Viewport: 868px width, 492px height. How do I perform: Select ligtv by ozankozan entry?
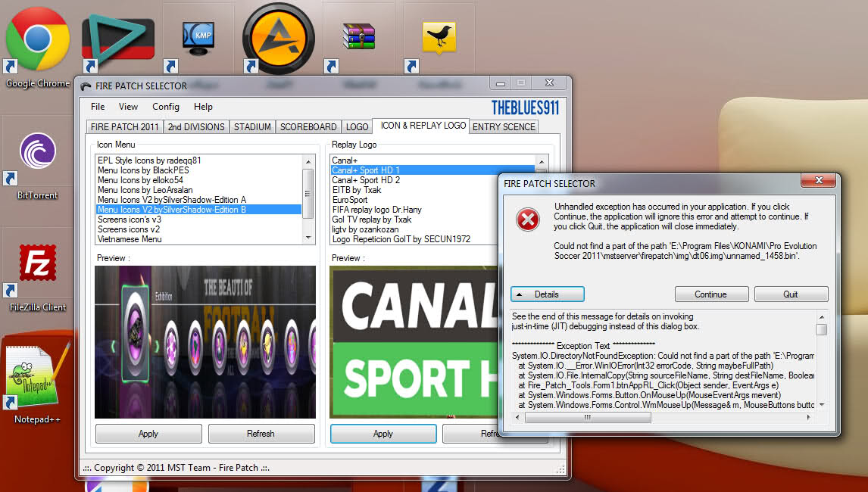point(414,229)
